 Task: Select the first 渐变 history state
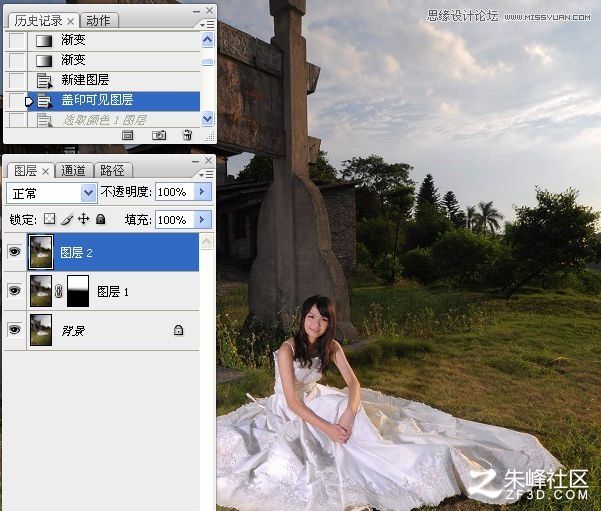(114, 40)
